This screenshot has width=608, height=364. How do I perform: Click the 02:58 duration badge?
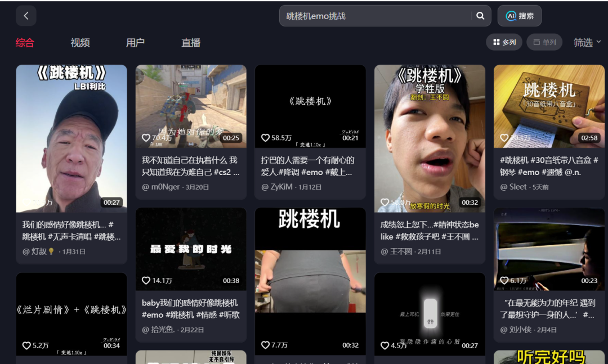[589, 138]
